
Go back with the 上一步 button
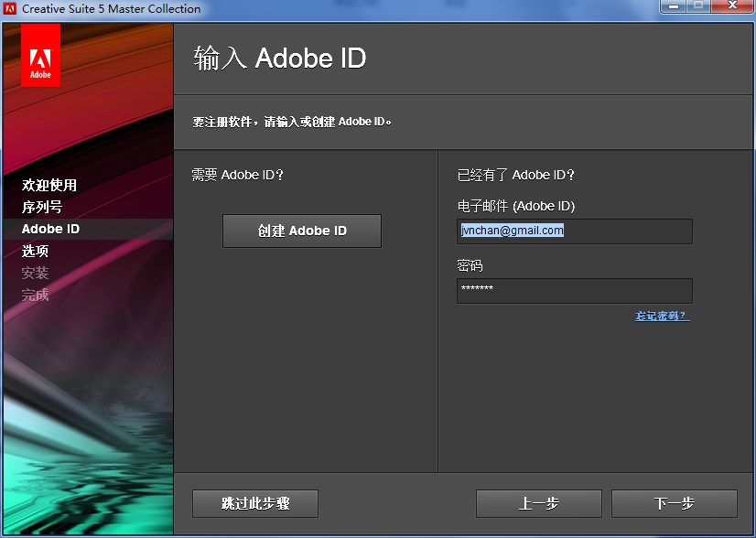click(538, 504)
